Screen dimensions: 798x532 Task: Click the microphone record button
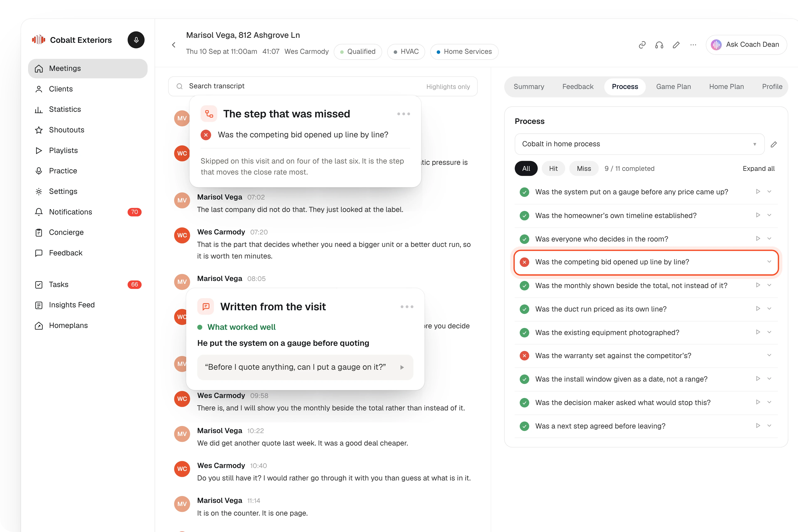136,40
